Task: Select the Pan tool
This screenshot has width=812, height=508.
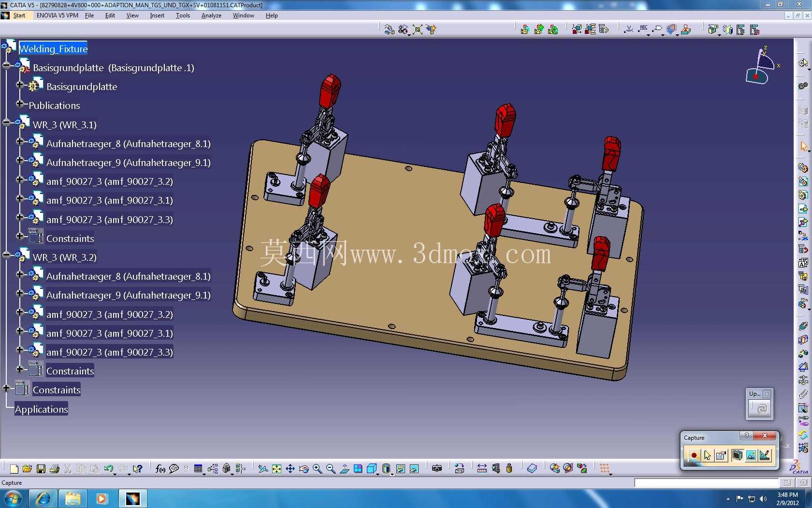Action: 290,468
